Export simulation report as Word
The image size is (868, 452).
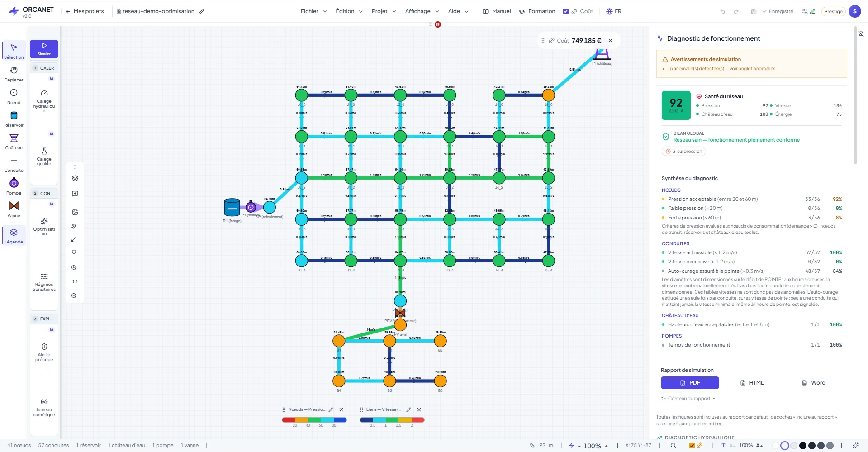point(814,383)
